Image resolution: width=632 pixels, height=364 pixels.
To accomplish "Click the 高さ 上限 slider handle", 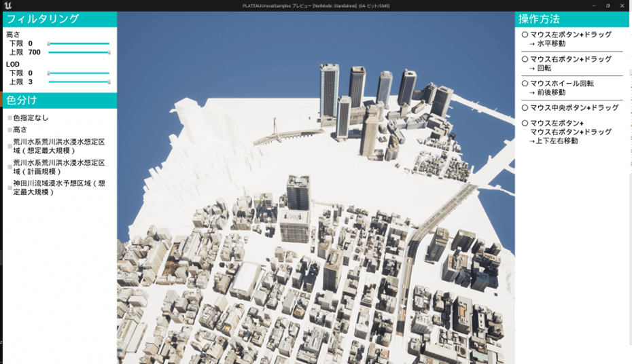I will tap(109, 52).
